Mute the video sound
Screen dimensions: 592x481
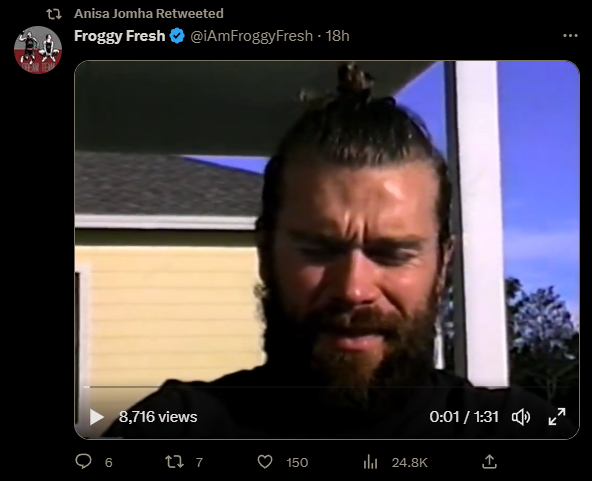coord(521,417)
